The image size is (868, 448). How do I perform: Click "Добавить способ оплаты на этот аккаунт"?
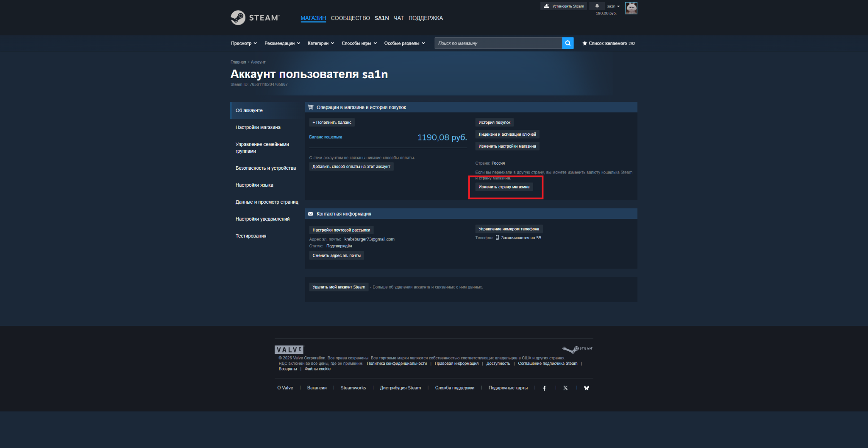click(351, 167)
